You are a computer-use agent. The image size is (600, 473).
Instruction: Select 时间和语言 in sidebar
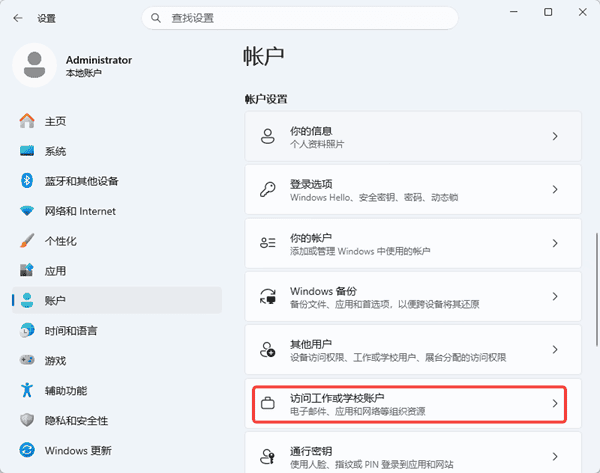coord(117,330)
